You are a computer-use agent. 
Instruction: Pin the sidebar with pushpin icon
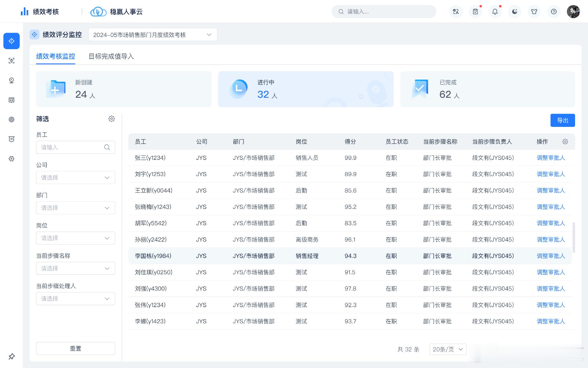(11, 357)
